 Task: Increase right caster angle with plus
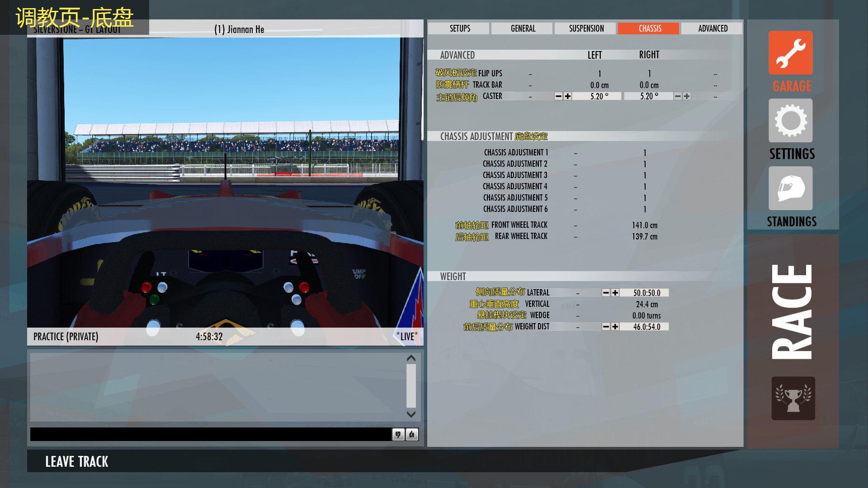point(687,96)
